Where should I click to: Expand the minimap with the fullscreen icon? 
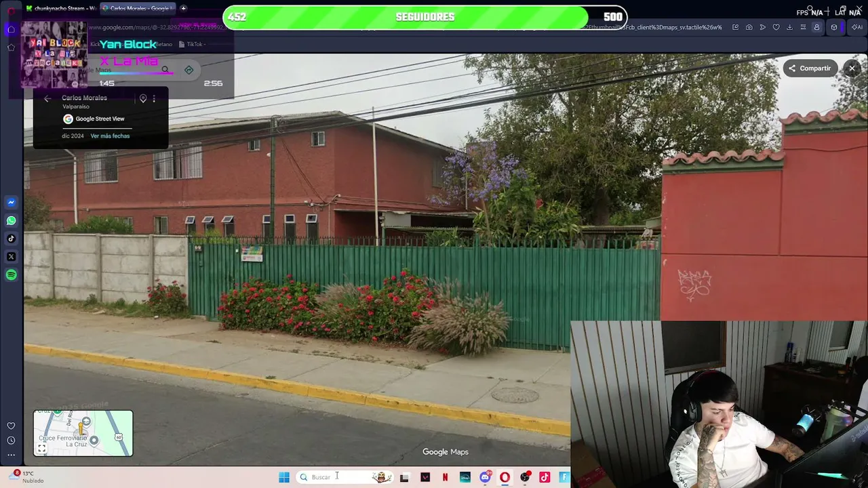[x=41, y=449]
